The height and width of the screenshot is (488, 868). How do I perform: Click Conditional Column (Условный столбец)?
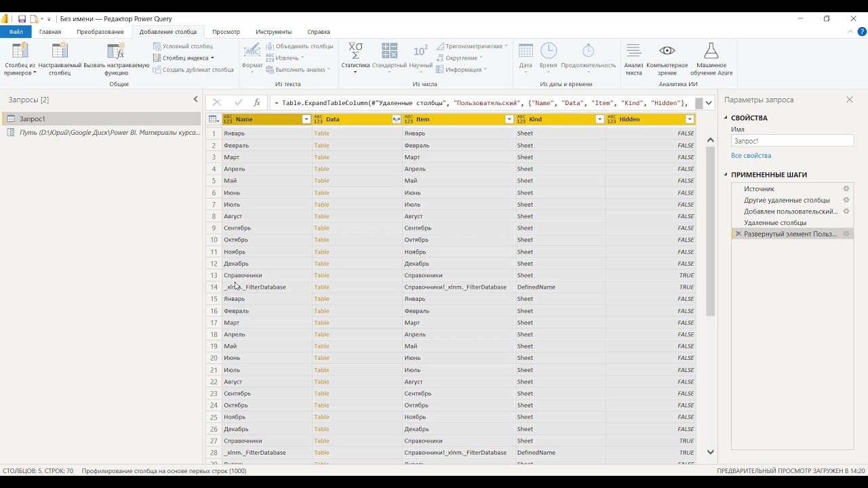(183, 46)
